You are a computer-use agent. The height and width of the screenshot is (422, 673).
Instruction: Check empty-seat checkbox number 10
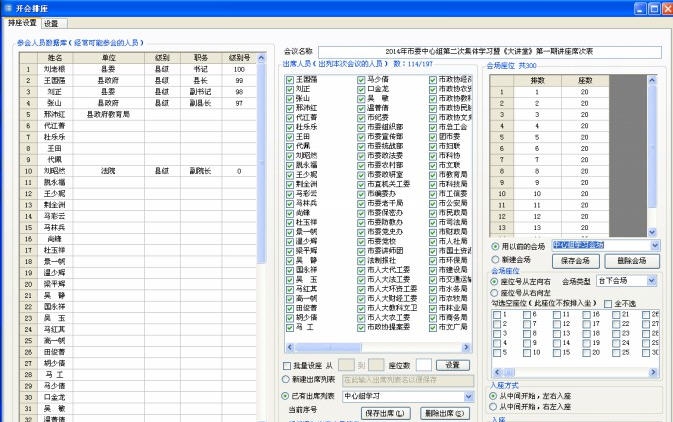(527, 353)
